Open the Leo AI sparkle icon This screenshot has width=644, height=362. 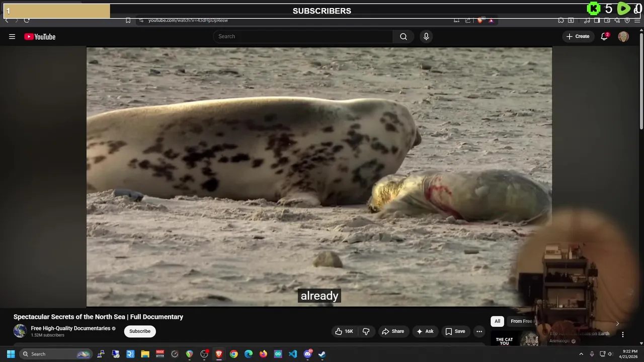pyautogui.click(x=617, y=20)
